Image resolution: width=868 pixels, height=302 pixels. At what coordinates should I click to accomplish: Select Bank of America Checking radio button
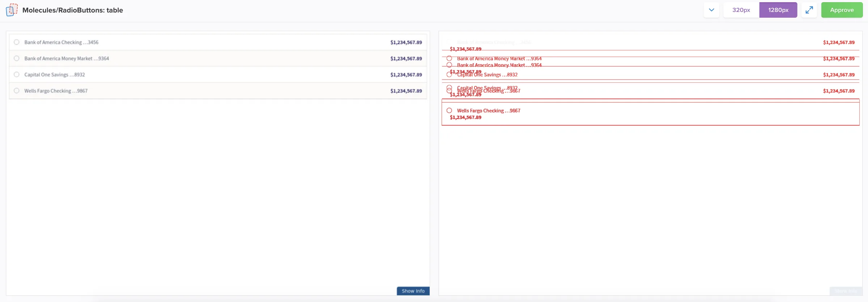(17, 42)
